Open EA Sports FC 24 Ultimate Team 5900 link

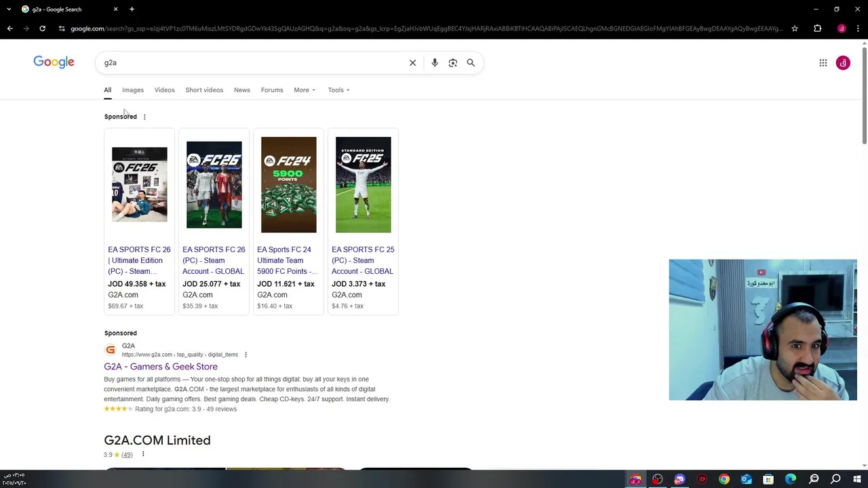[x=288, y=260]
